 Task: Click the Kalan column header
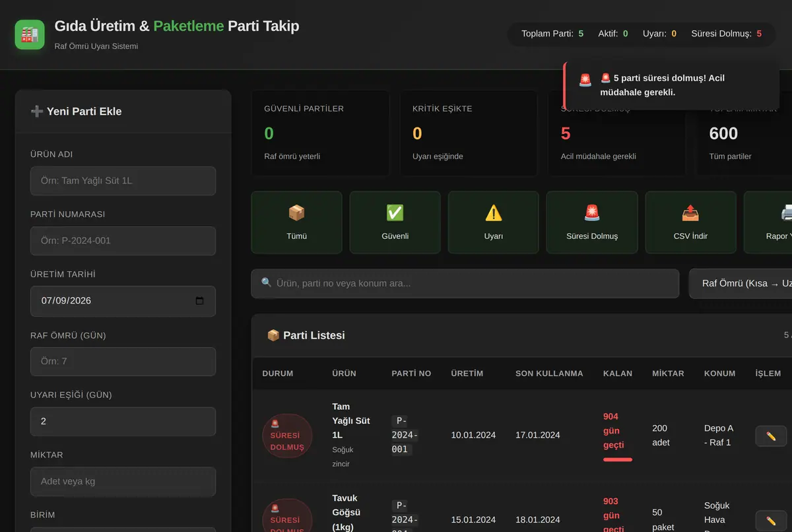pos(618,374)
